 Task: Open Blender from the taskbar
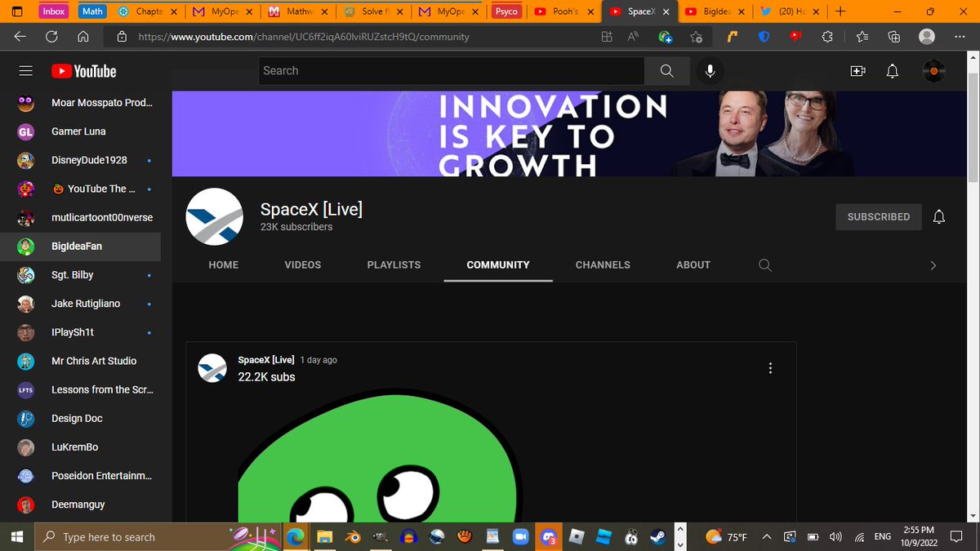353,537
